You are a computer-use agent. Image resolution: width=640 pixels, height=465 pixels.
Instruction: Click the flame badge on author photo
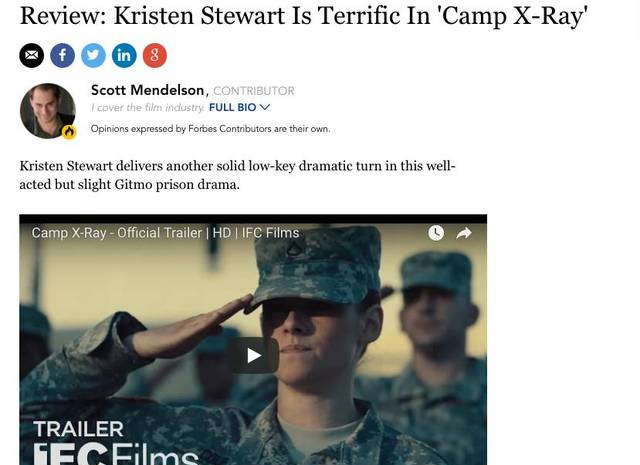pos(69,132)
